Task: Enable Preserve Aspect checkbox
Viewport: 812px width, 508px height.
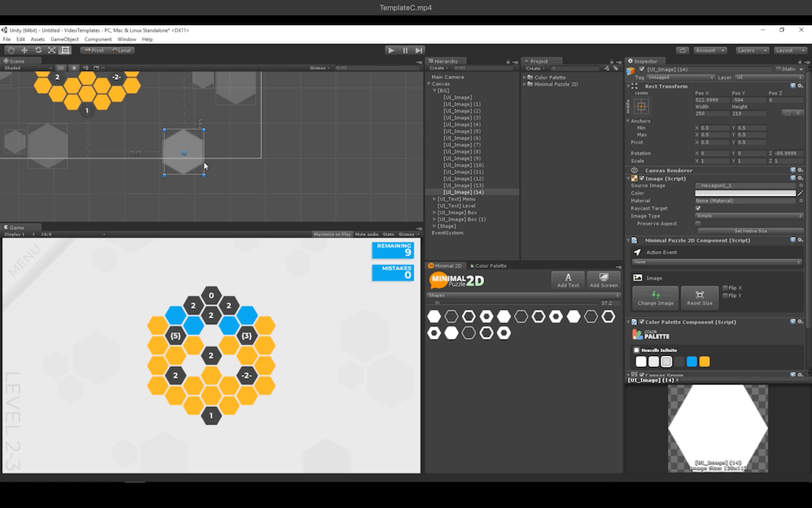Action: tap(698, 224)
